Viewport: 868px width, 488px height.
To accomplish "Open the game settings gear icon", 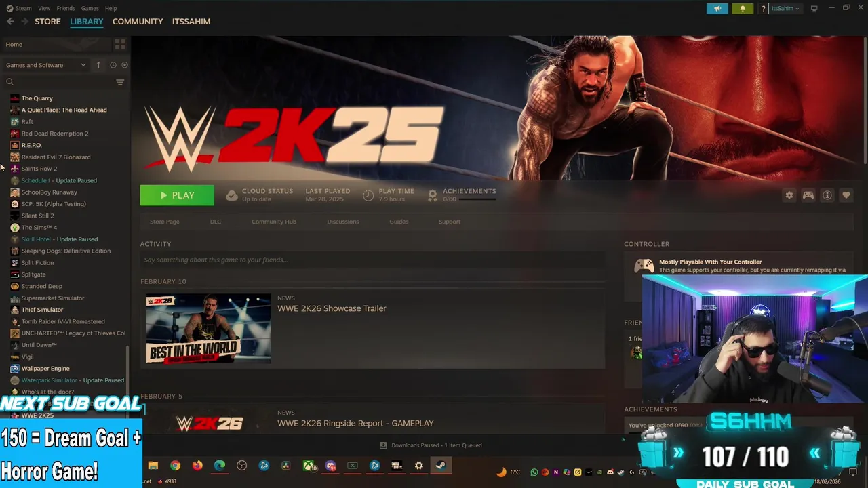I will [789, 195].
